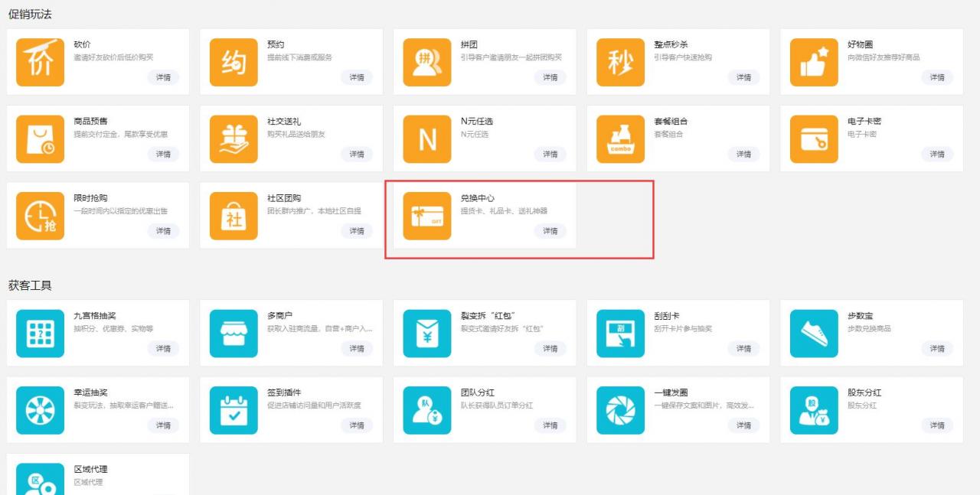Screen dimensions: 980x495
Task: Select the 电子卡密 card key icon
Action: 815,138
